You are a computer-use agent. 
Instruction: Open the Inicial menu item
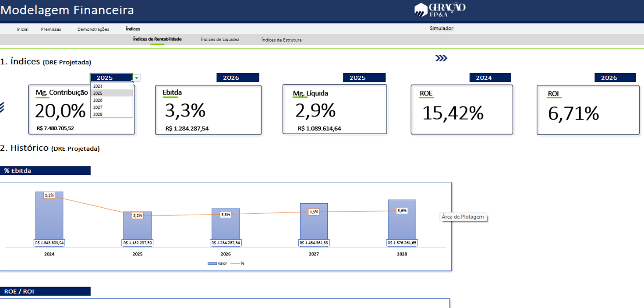pyautogui.click(x=22, y=29)
